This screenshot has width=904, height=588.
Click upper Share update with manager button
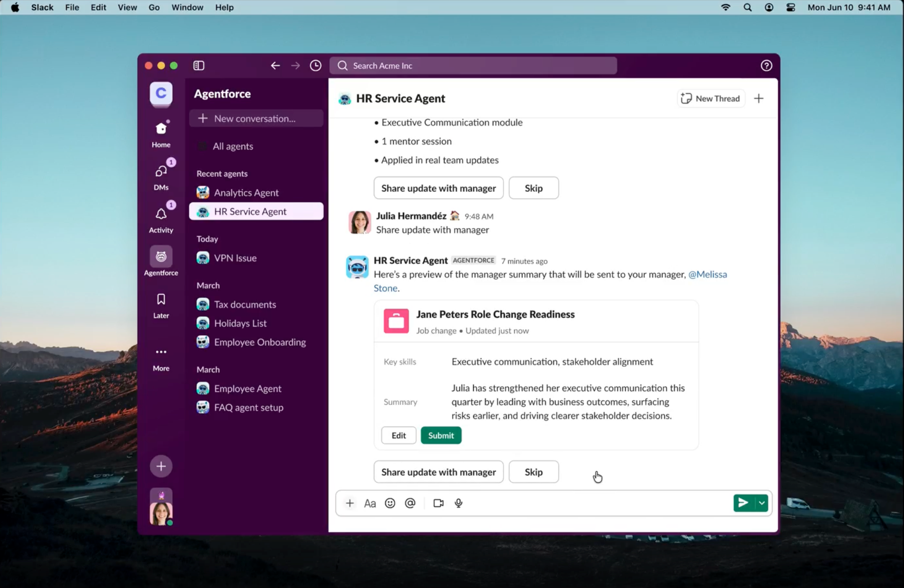(438, 188)
